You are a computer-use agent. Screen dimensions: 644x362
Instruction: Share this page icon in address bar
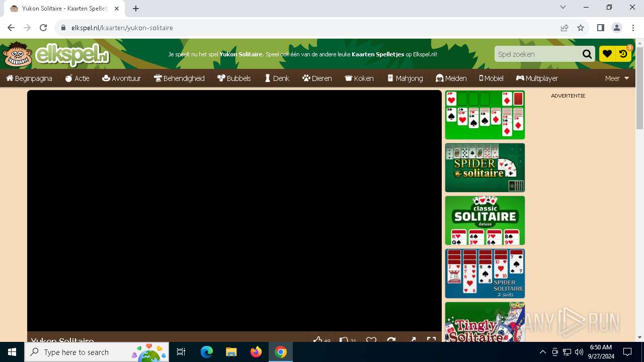tap(565, 28)
